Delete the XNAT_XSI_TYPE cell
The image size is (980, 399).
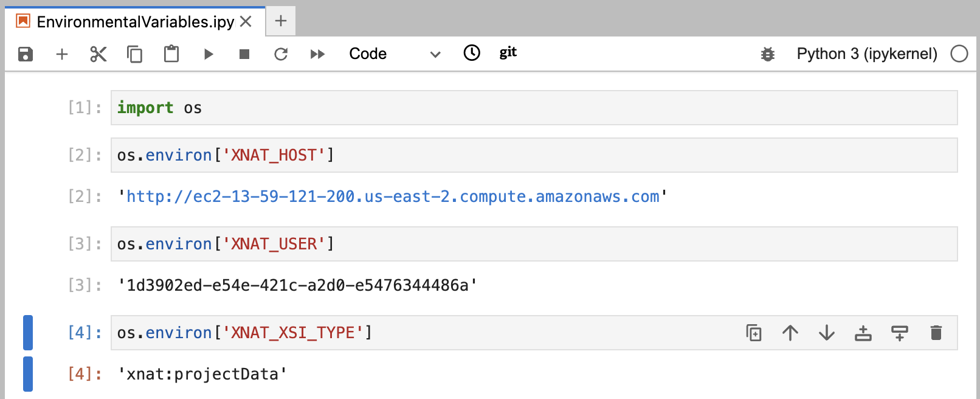pyautogui.click(x=936, y=333)
